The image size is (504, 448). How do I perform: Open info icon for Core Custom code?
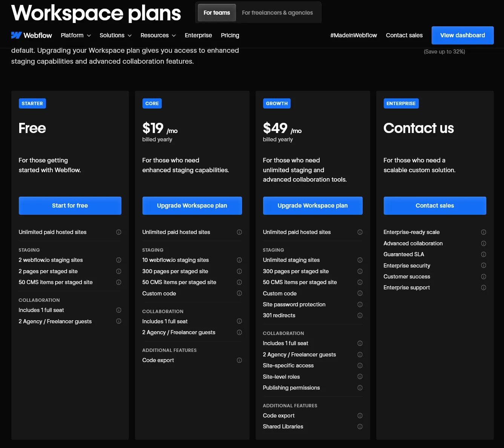[239, 293]
